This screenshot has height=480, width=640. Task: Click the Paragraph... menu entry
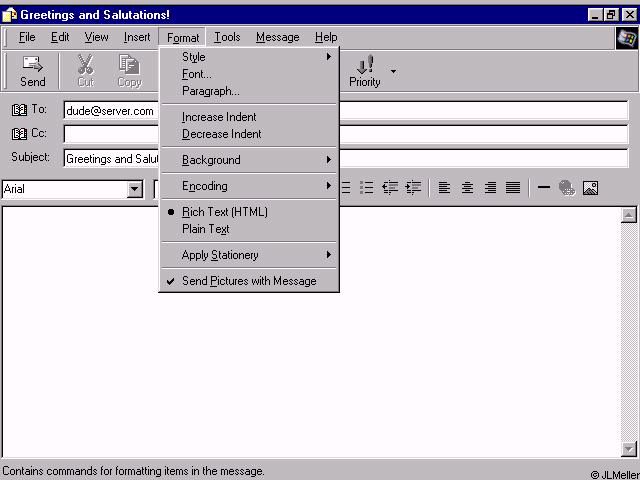click(x=210, y=91)
